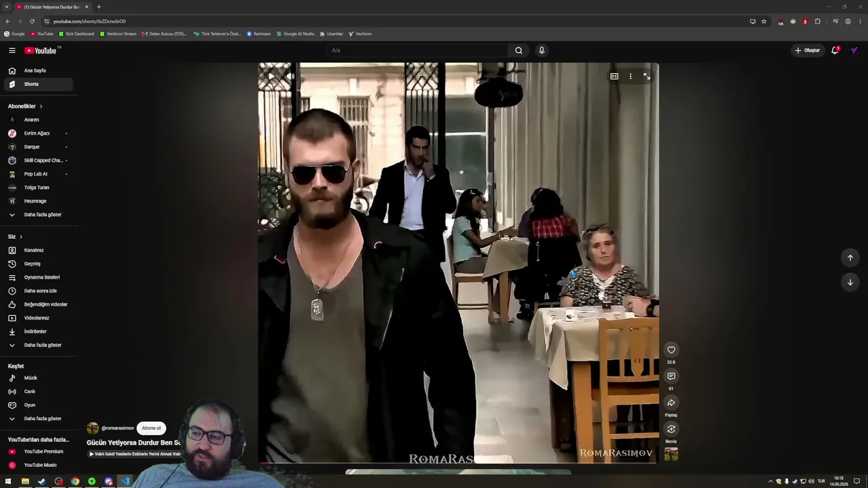Image resolution: width=868 pixels, height=488 pixels.
Task: Subscribe with the Abone ol button
Action: 151,428
